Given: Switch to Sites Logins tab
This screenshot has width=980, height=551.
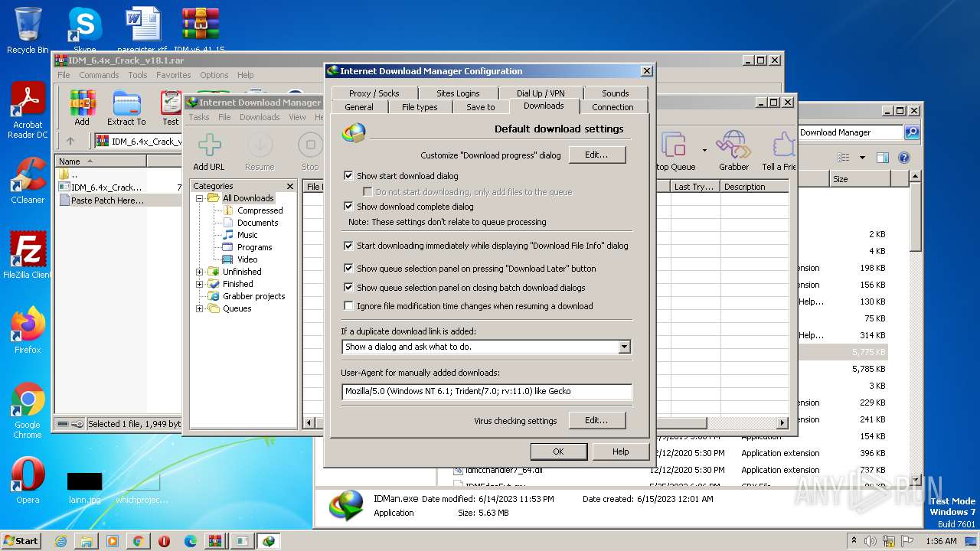Looking at the screenshot, I should point(458,93).
